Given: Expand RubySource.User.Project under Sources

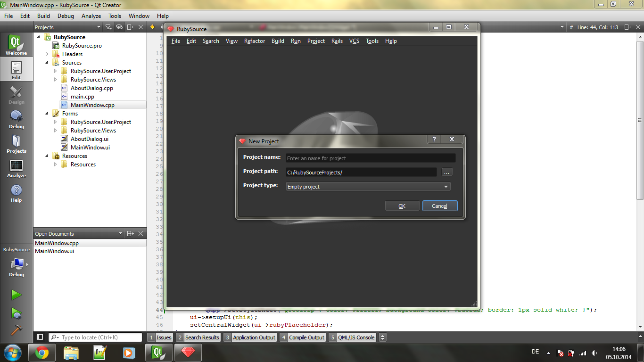Looking at the screenshot, I should [x=55, y=71].
